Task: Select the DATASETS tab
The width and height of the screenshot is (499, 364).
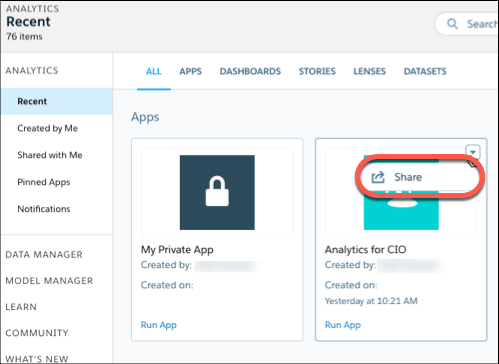Action: click(425, 71)
